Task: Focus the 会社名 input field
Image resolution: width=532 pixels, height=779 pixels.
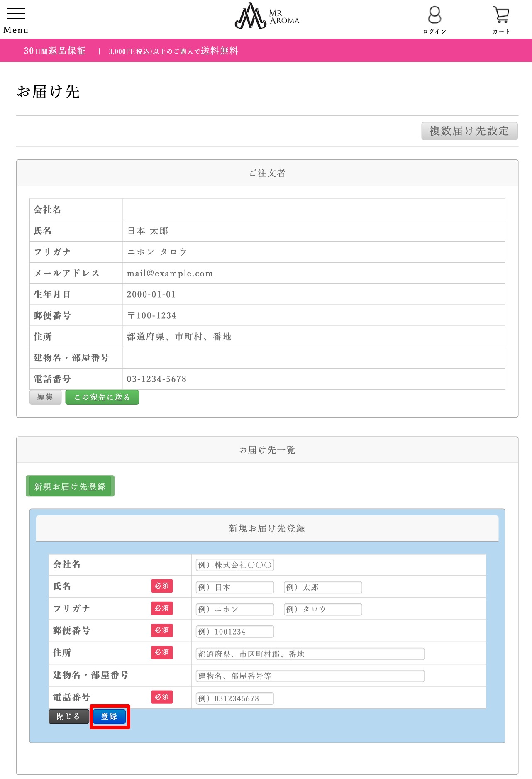Action: pyautogui.click(x=235, y=565)
